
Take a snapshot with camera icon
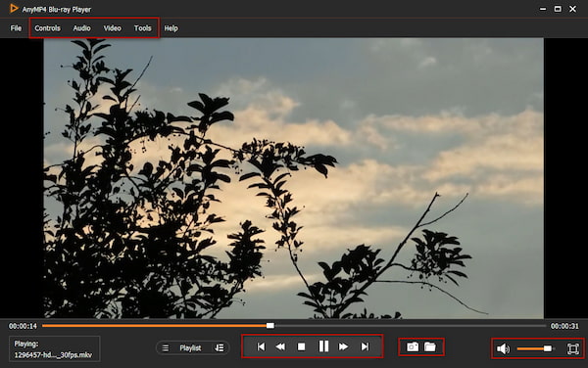click(413, 347)
